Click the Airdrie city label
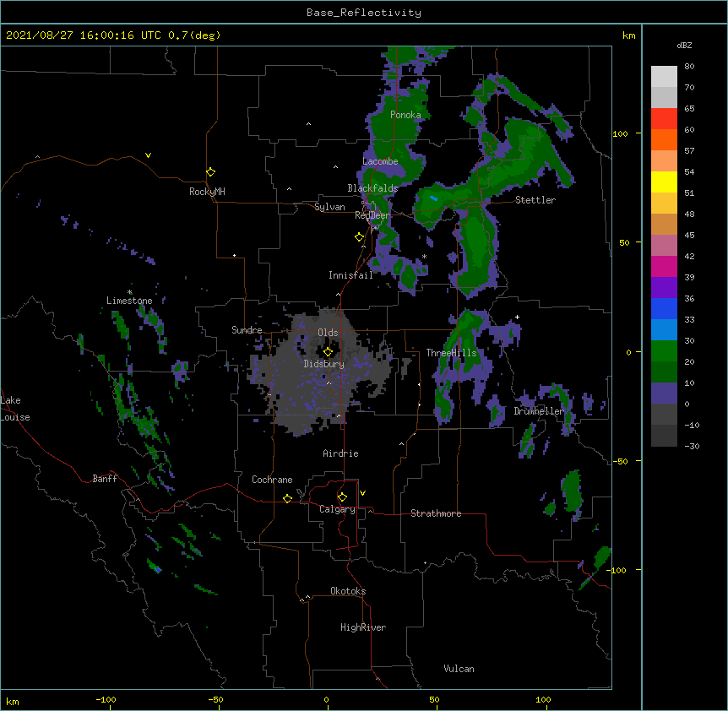The image size is (728, 711). point(341,453)
